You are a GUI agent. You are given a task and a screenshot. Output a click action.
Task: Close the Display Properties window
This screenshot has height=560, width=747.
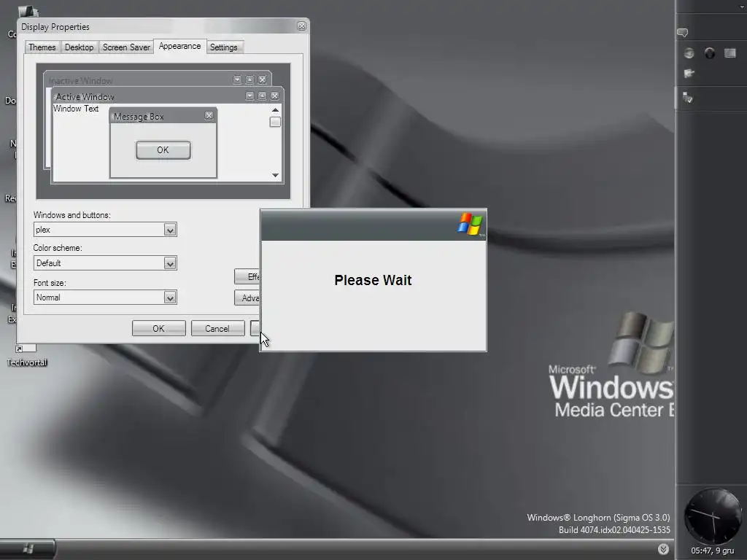pos(301,26)
